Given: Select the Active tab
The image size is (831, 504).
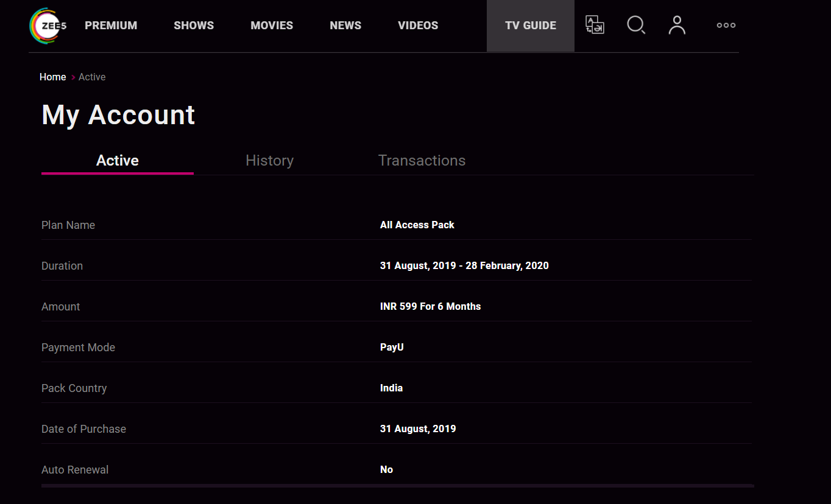Looking at the screenshot, I should coord(118,161).
